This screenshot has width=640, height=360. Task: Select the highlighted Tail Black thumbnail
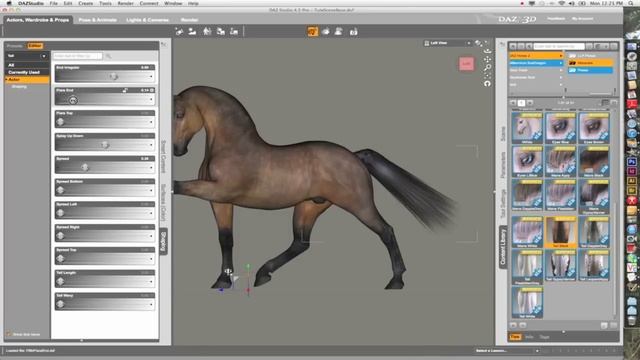(561, 232)
